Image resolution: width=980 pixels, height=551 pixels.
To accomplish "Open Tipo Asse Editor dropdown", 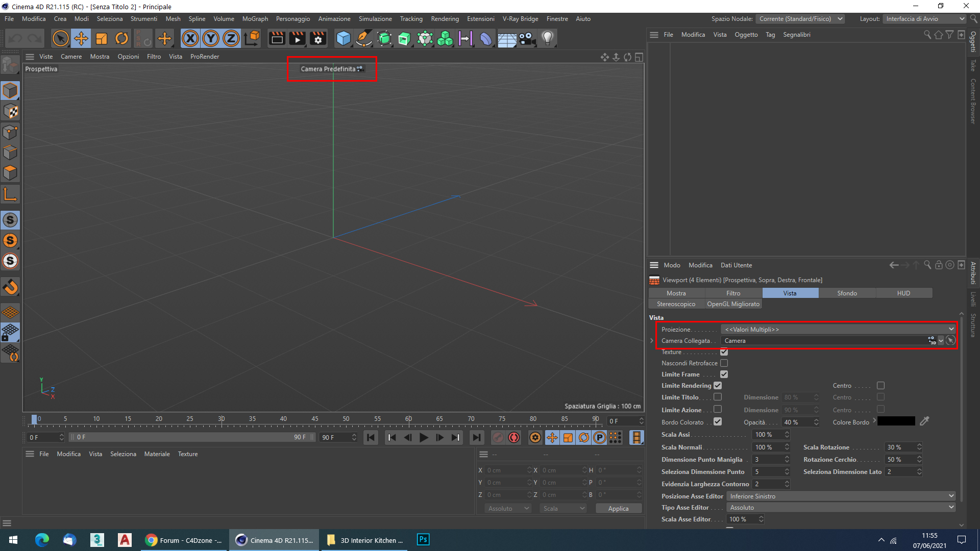I will pyautogui.click(x=841, y=507).
